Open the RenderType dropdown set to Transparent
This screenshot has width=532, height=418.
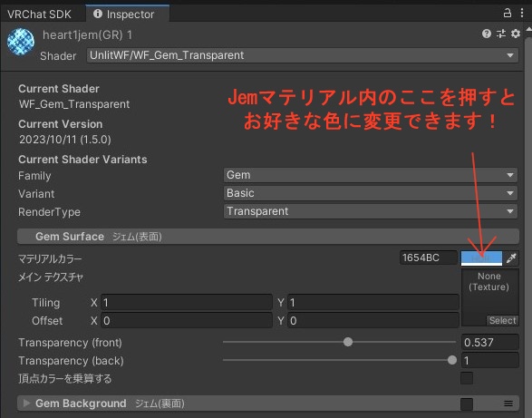pyautogui.click(x=371, y=211)
